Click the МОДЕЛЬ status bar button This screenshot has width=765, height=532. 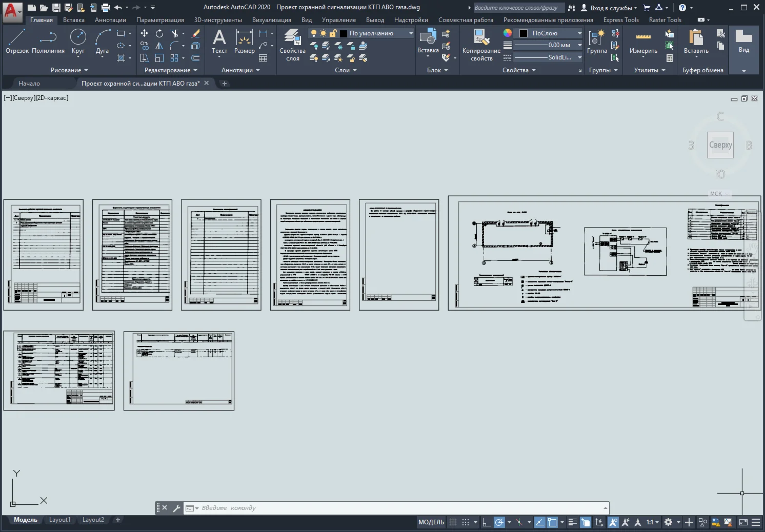click(431, 522)
